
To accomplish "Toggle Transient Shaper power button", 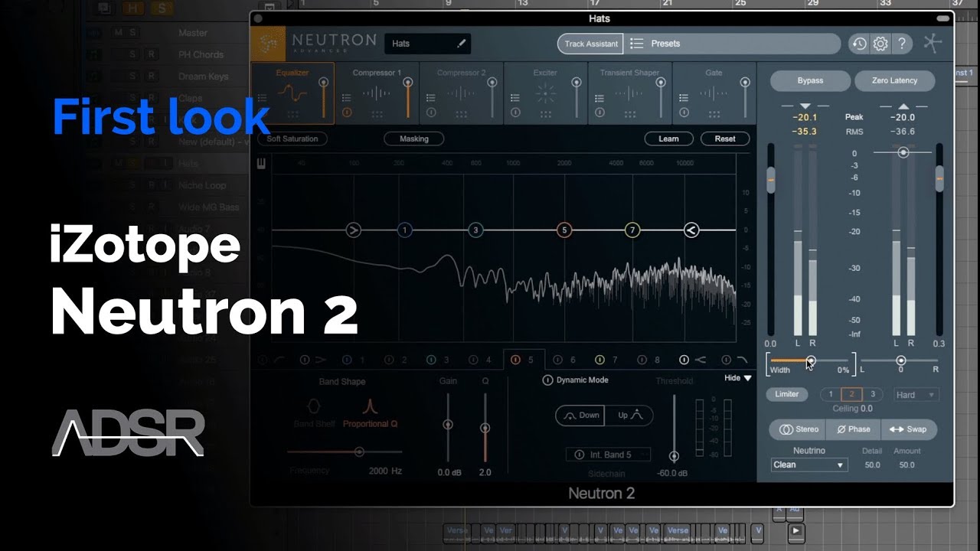I will [x=599, y=112].
